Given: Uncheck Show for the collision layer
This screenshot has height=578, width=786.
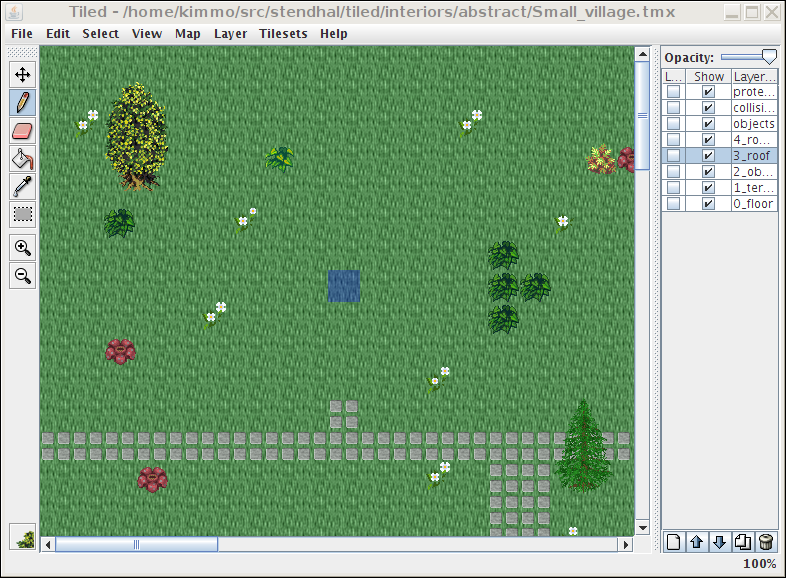Looking at the screenshot, I should pos(709,108).
